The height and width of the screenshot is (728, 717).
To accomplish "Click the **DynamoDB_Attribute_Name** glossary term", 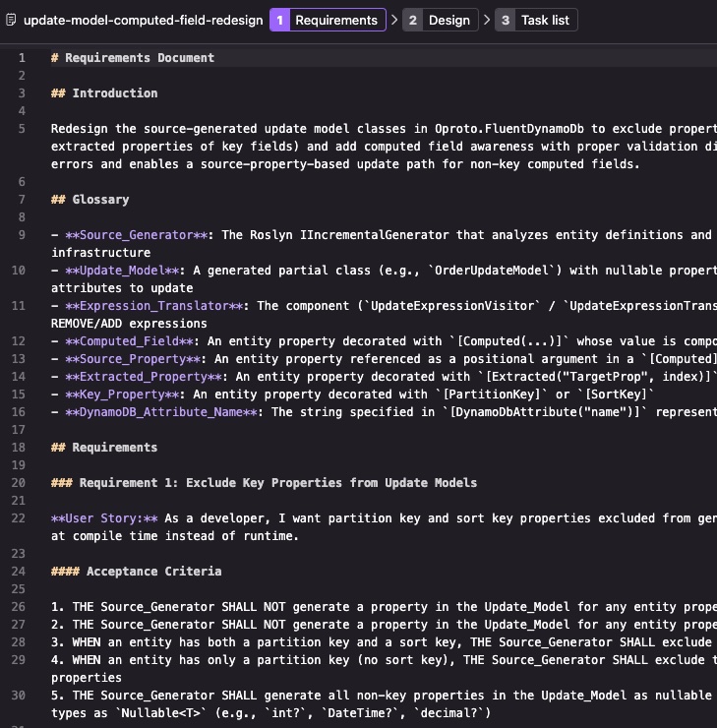I will coord(161,412).
